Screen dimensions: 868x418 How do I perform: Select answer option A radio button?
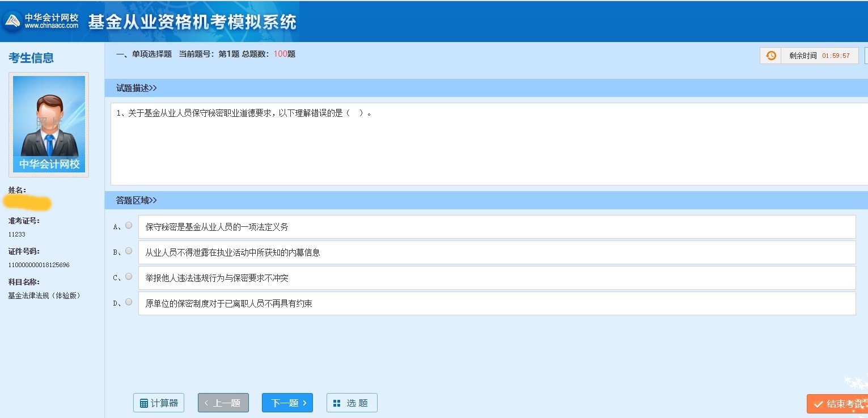click(x=129, y=225)
